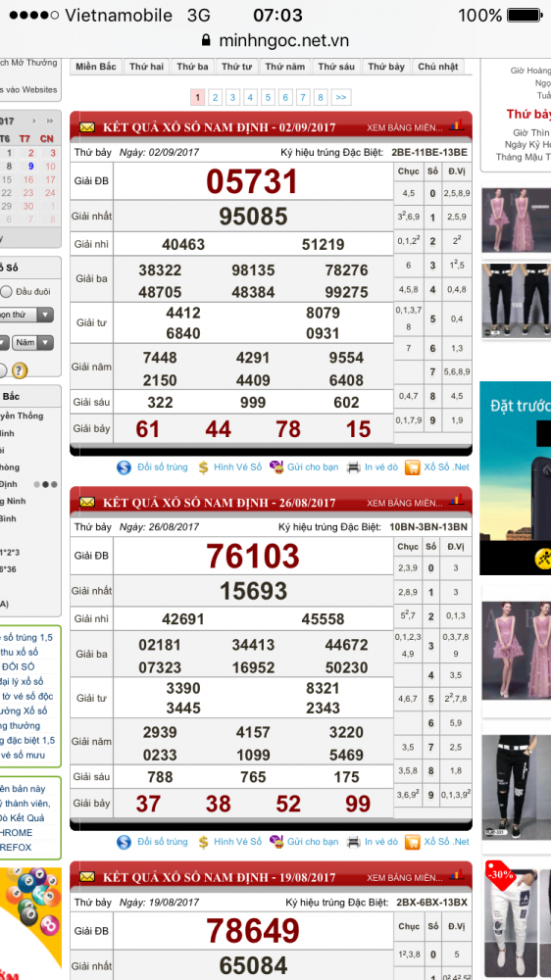Click the dollar Hình Vé Số icon under 02/09/2017
The image size is (551, 980).
point(203,466)
